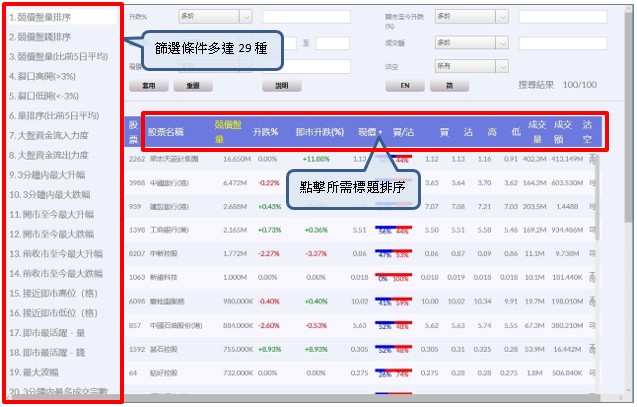Image resolution: width=637 pixels, height=407 pixels.
Task: Switch to simplified Chinese 簡
Action: point(449,86)
